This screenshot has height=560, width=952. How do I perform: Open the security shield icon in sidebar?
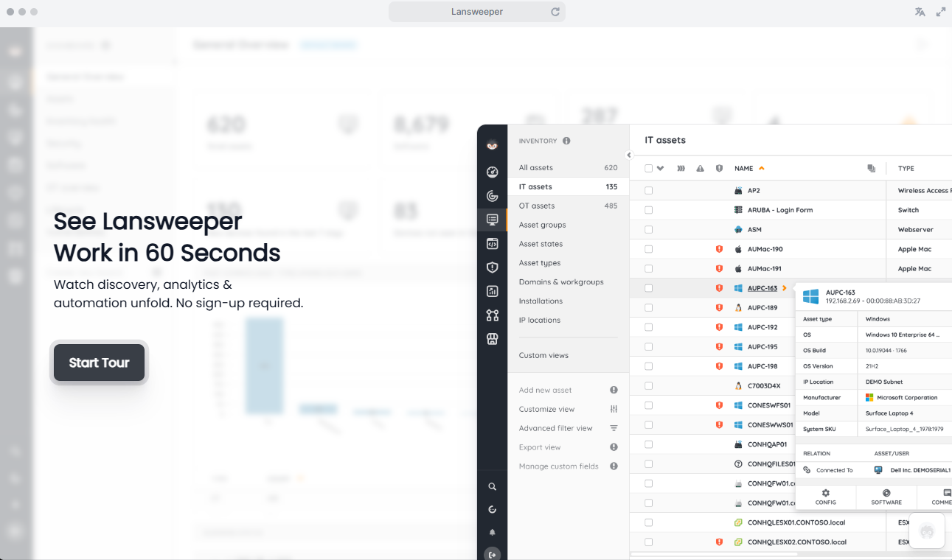[493, 267]
